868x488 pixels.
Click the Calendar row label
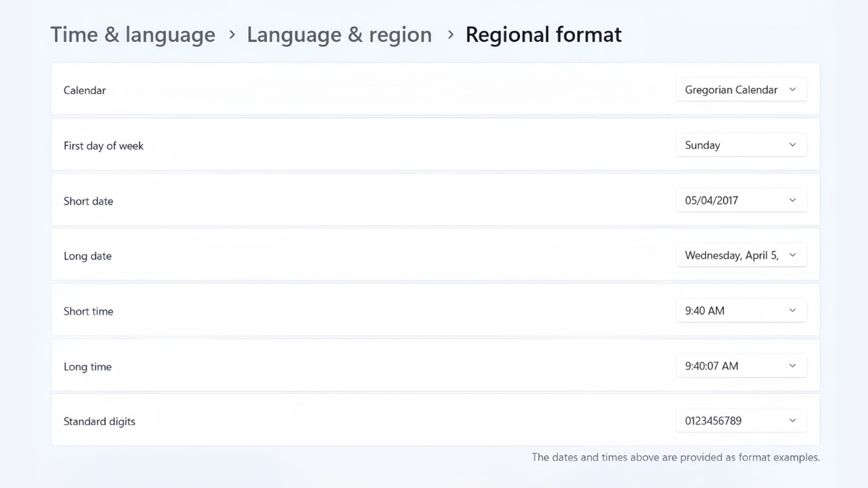(x=85, y=90)
